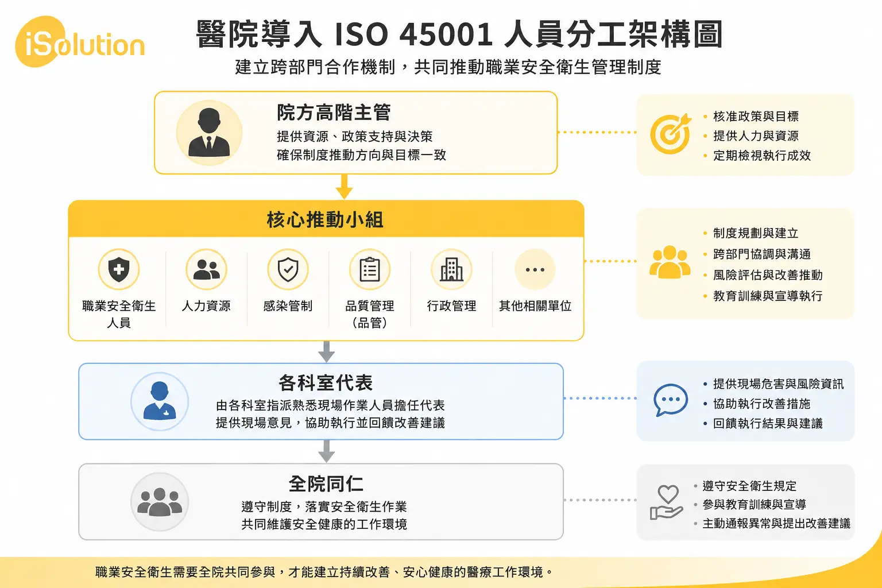The image size is (882, 588).
Task: Select the bullet 協助執行改善措施
Action: (x=762, y=404)
